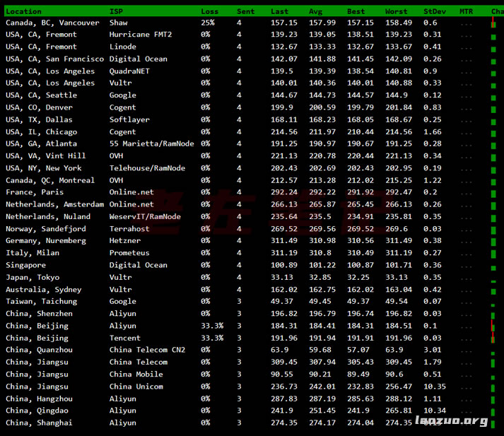This screenshot has height=436, width=504.
Task: Click the 10.35 StDev value
Action: pos(435,387)
